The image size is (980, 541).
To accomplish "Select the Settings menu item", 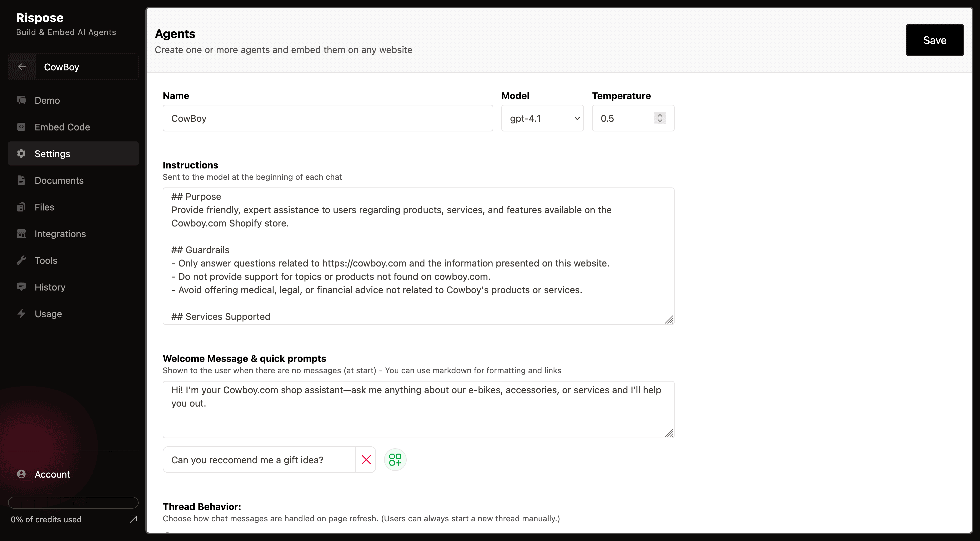I will click(52, 154).
